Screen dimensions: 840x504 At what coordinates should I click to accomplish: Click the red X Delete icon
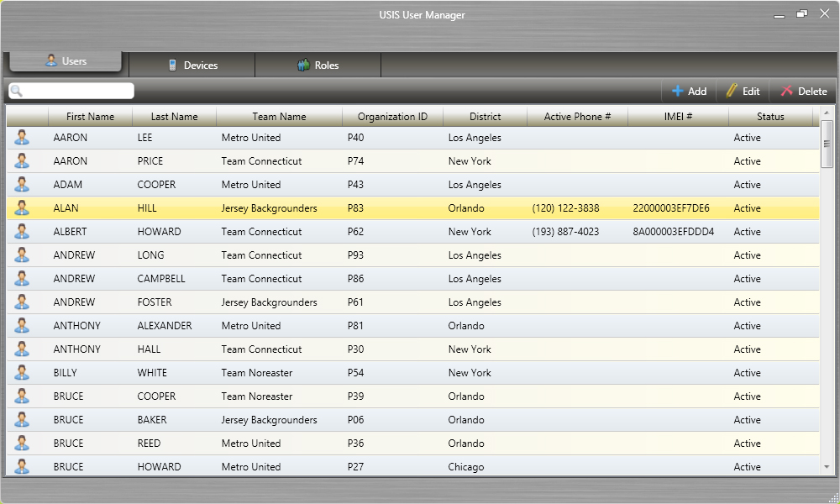(x=787, y=92)
